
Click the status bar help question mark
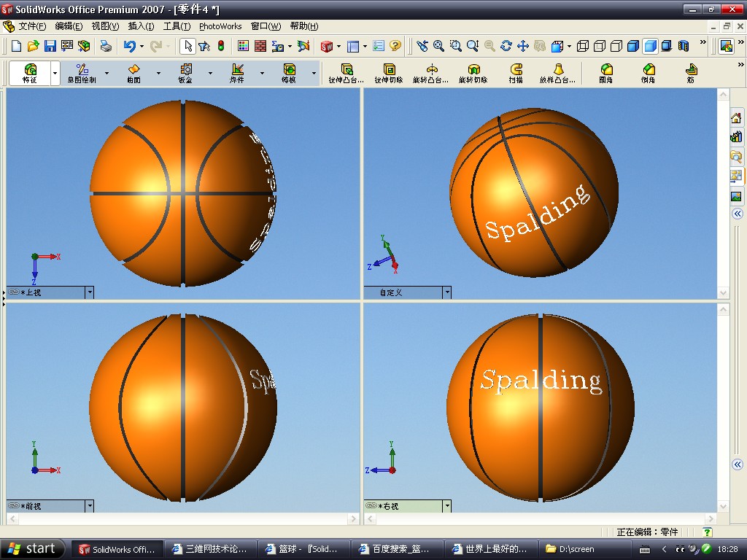[x=708, y=532]
